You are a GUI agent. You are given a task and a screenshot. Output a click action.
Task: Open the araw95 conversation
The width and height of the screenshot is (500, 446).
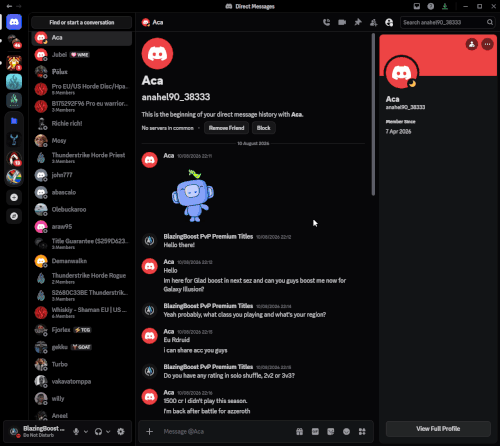tap(82, 227)
